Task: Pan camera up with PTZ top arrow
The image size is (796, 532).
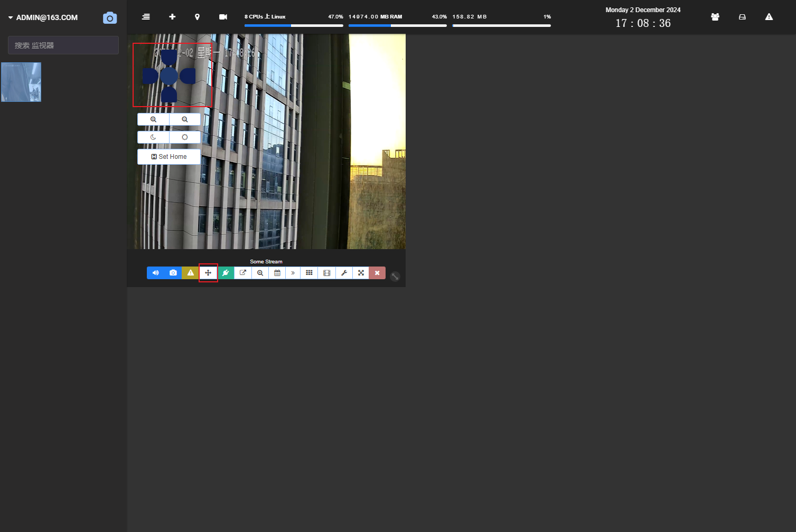Action: 169,57
